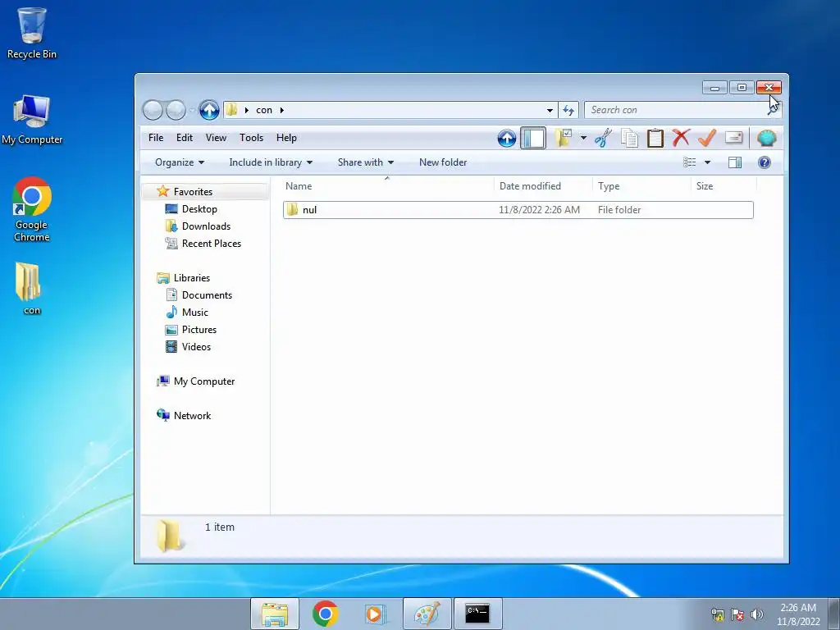Select Pictures under Libraries
The height and width of the screenshot is (630, 840).
199,330
